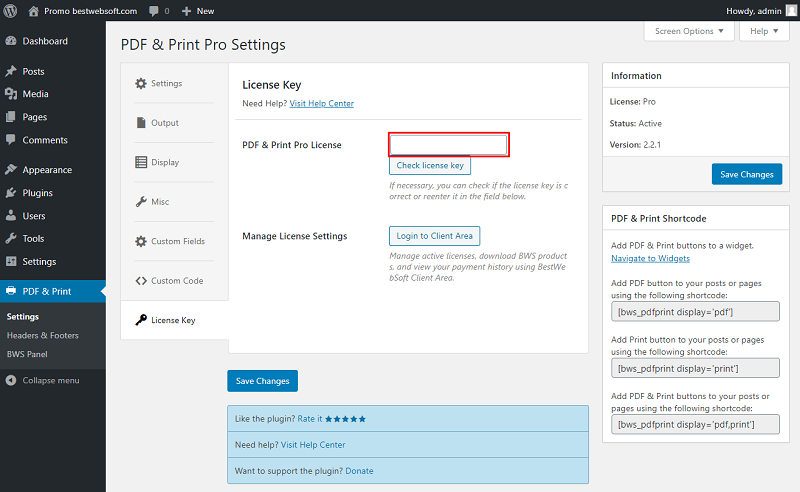
Task: Open the Howdy, admin account menu
Action: [761, 11]
